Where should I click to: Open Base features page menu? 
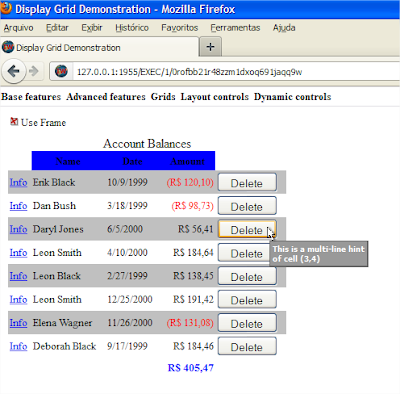click(x=31, y=97)
